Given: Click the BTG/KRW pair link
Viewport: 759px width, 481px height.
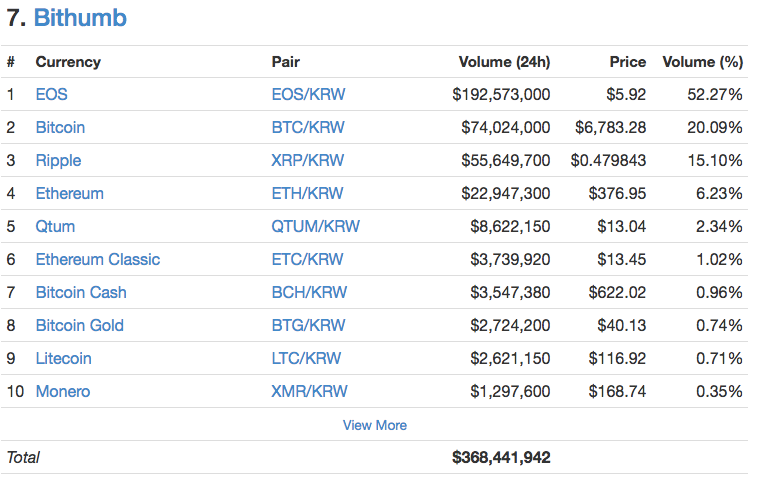Looking at the screenshot, I should coord(308,325).
